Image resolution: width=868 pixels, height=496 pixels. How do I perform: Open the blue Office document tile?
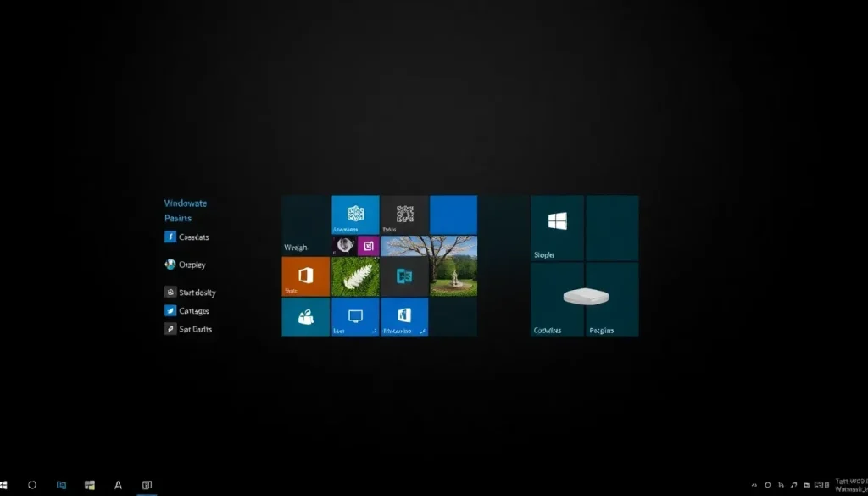click(404, 316)
